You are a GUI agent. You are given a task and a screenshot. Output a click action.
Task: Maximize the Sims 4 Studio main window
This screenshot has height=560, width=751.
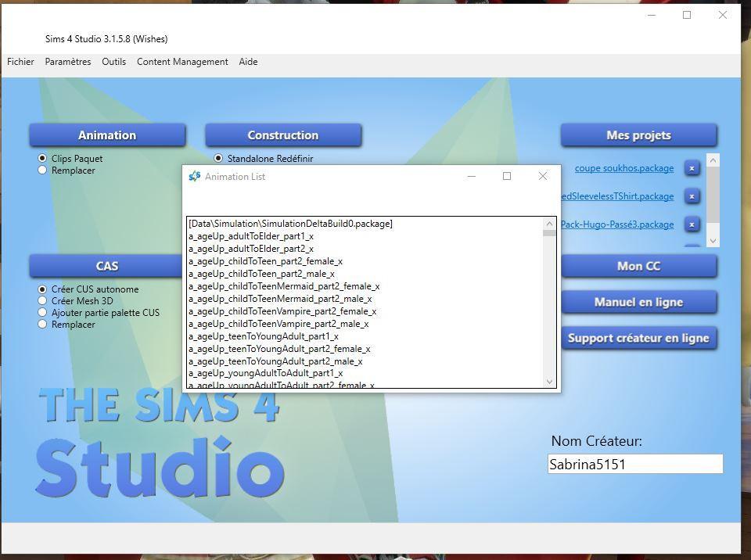(687, 16)
